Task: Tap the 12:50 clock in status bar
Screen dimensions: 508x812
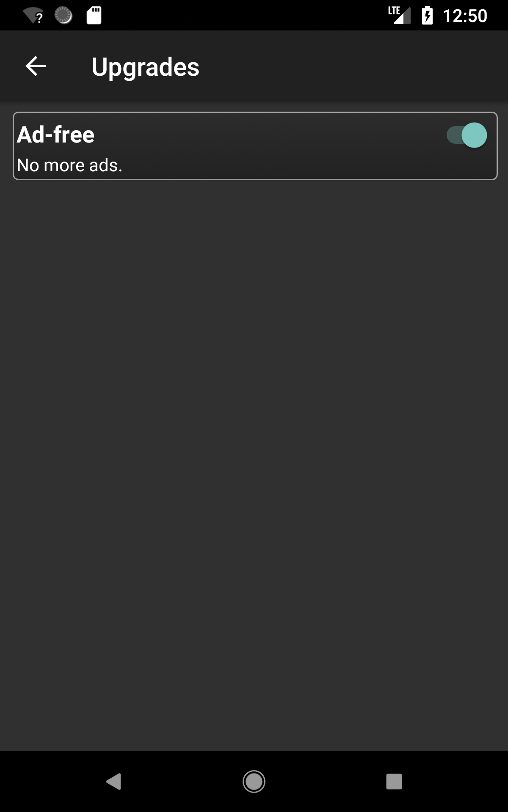Action: tap(465, 16)
